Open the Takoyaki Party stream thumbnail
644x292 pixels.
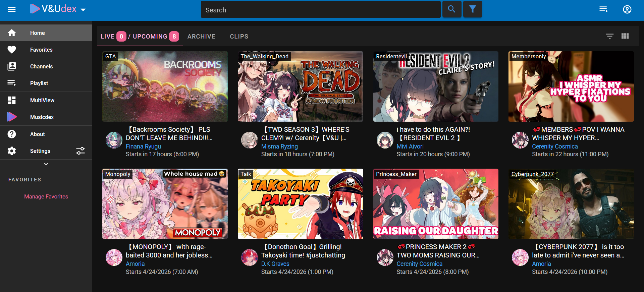coord(301,204)
